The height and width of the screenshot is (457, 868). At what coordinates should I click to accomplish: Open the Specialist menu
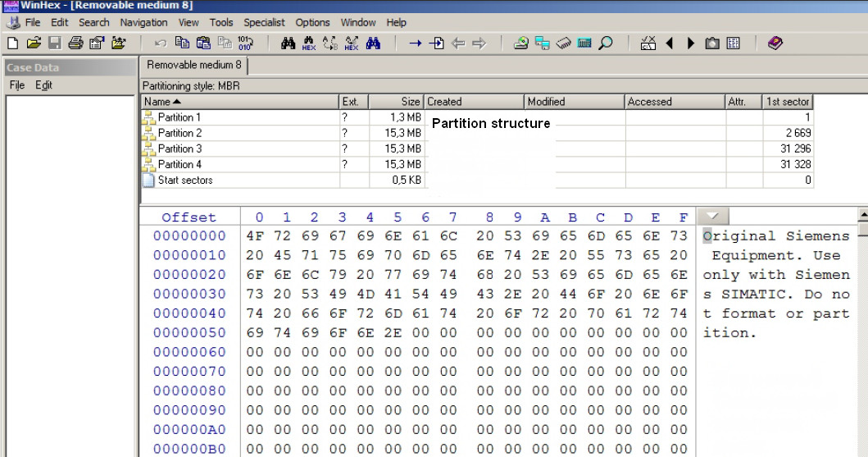pyautogui.click(x=264, y=23)
